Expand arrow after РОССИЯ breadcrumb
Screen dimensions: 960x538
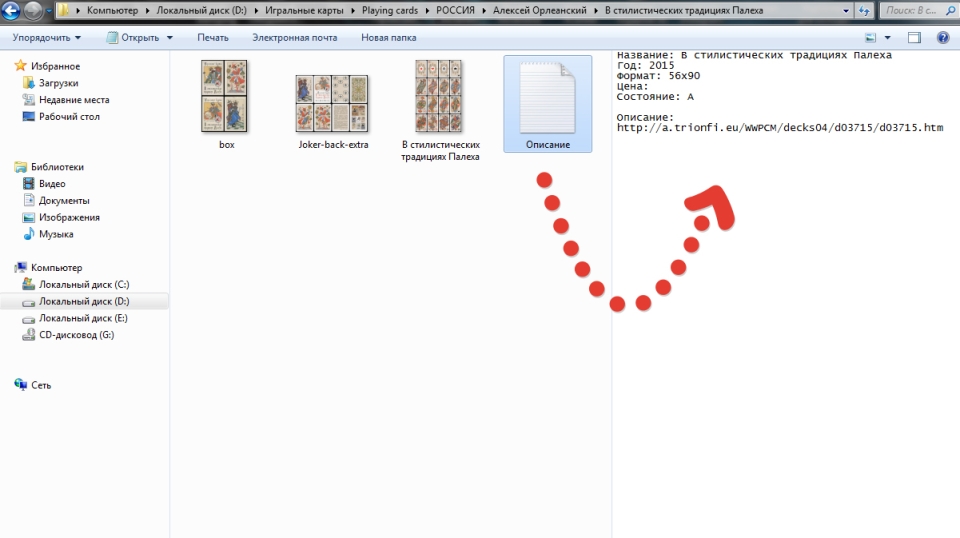pos(484,10)
